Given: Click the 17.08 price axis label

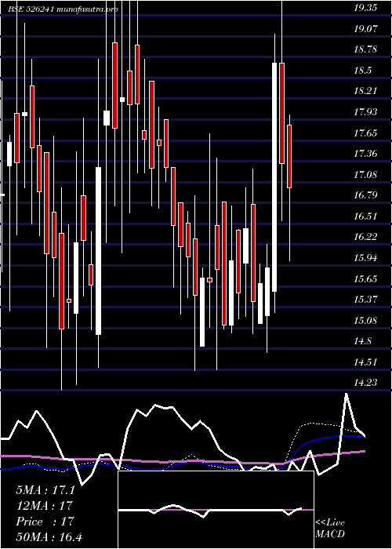Looking at the screenshot, I should [x=365, y=174].
